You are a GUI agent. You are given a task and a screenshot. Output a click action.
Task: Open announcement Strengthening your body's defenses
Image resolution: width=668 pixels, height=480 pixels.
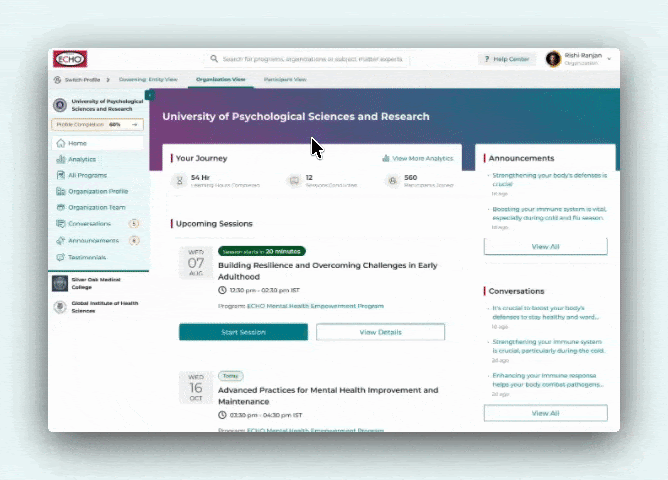point(549,180)
